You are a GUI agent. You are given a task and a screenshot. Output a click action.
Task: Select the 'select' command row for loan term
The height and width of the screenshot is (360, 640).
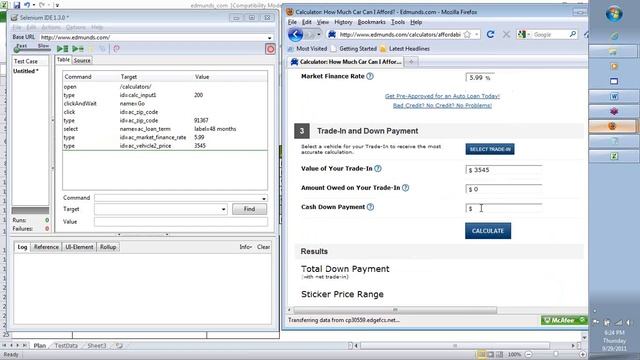pos(165,129)
